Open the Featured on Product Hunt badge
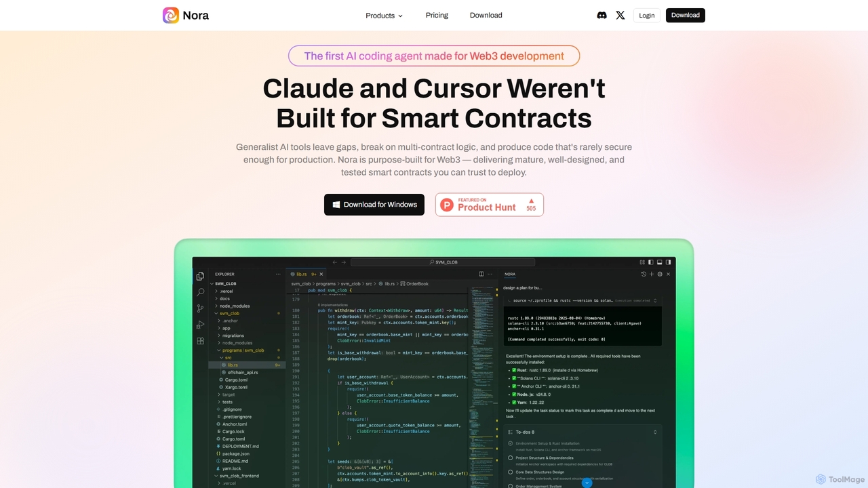Image resolution: width=868 pixels, height=488 pixels. [490, 205]
